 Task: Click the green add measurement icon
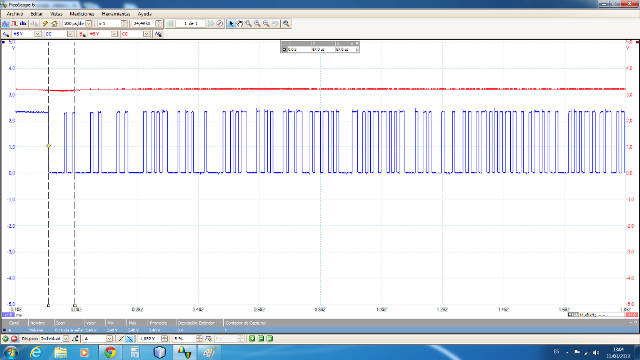(252, 338)
